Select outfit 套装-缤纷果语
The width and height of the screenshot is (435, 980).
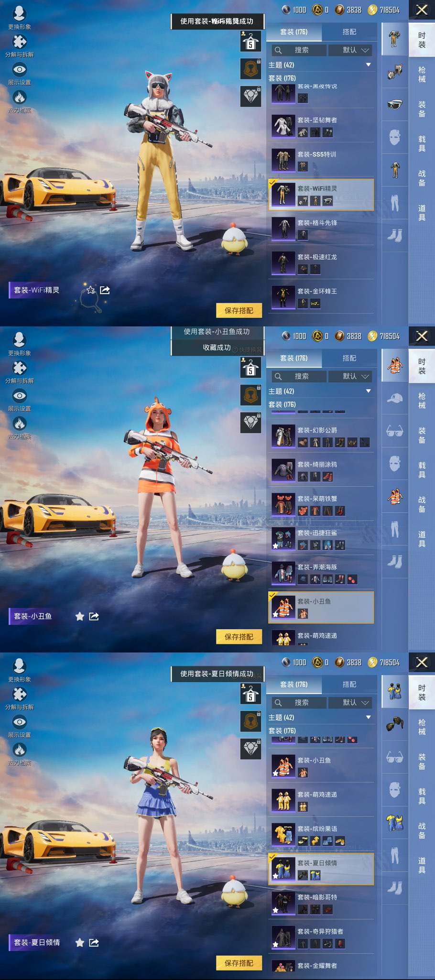pyautogui.click(x=321, y=835)
